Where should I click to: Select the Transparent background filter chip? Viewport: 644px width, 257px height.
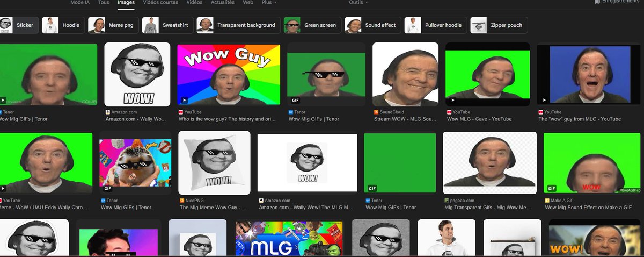pos(238,25)
